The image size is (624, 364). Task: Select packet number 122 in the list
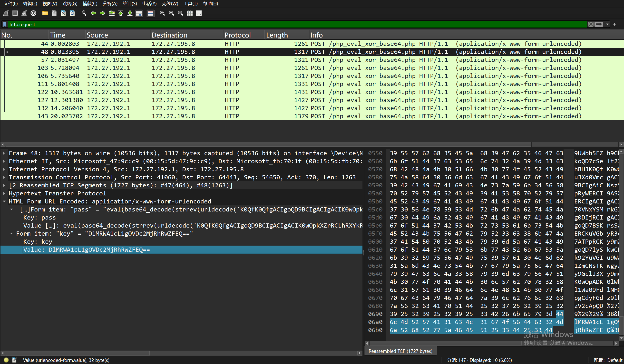(173, 92)
